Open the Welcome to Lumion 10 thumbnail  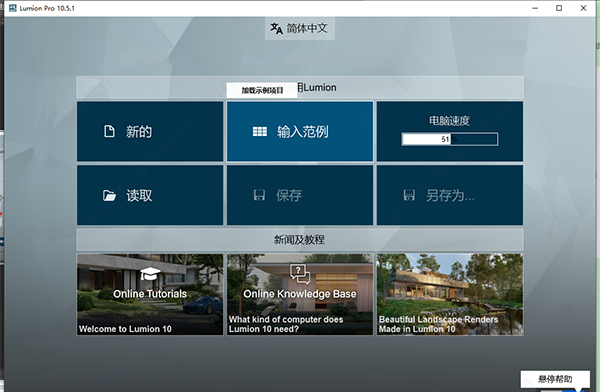click(x=150, y=294)
